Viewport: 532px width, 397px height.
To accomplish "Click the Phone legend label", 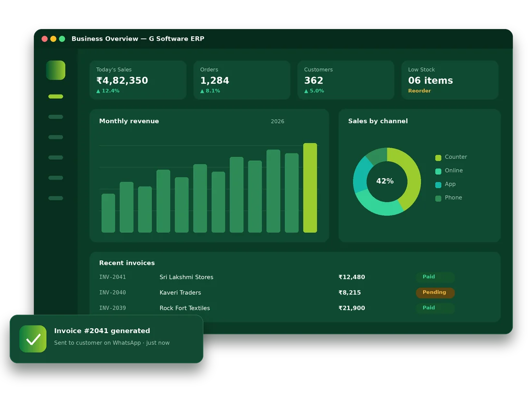I will click(453, 198).
